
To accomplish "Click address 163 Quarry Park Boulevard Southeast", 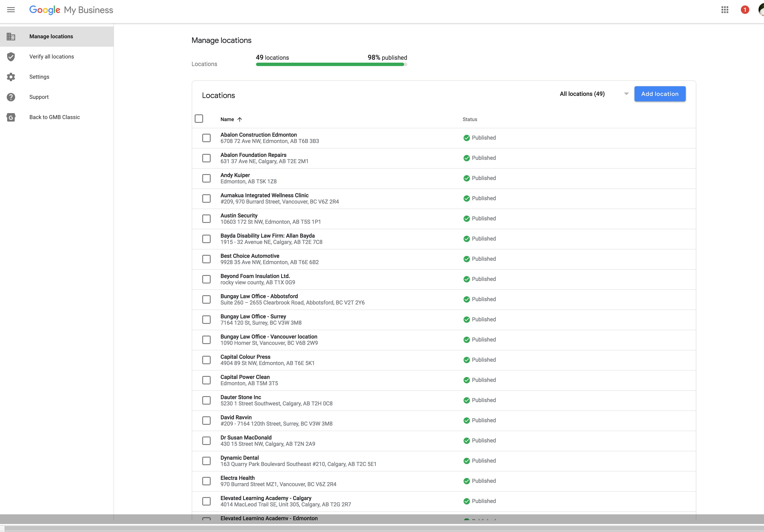I will click(x=298, y=464).
